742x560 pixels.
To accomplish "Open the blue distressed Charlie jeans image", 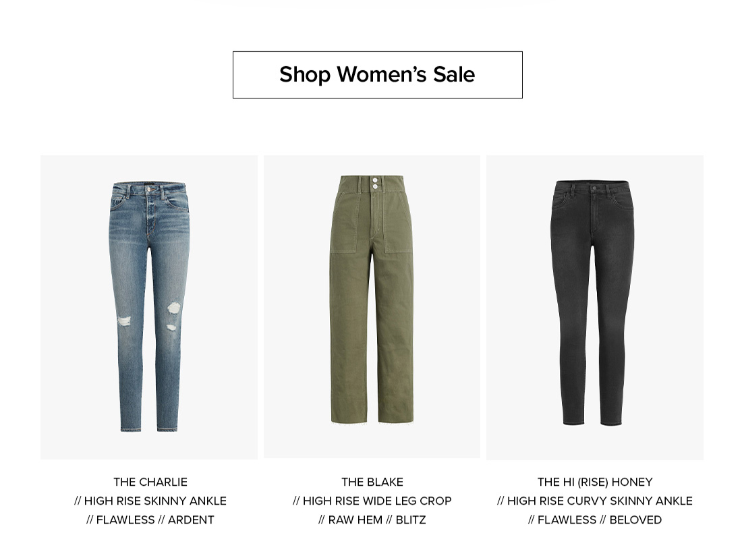I will pyautogui.click(x=149, y=307).
